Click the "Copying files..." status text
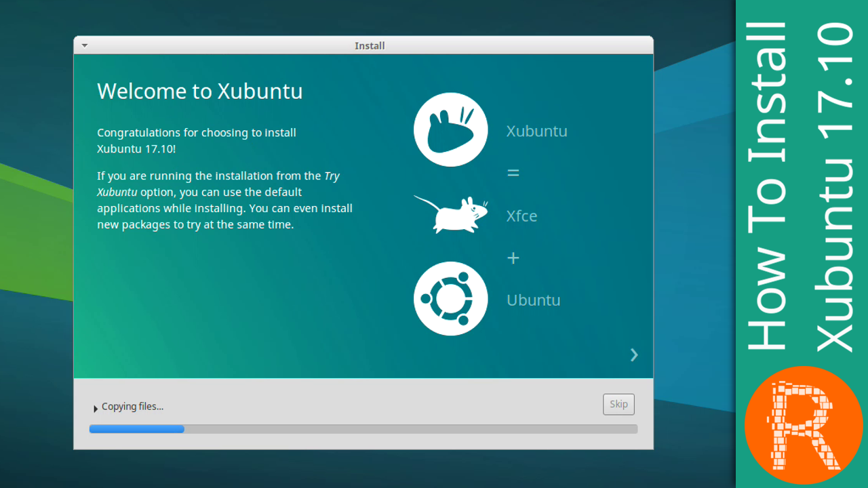Viewport: 868px width, 488px height. point(133,407)
